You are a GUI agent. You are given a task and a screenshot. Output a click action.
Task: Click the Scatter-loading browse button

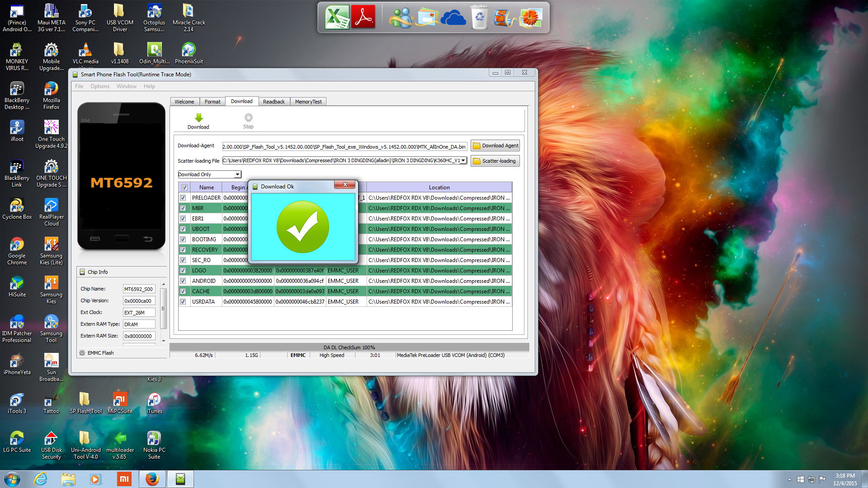coord(495,161)
